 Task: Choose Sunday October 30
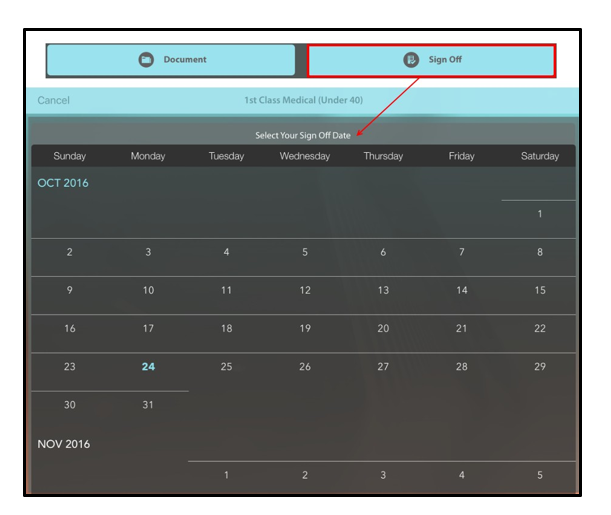tap(69, 405)
